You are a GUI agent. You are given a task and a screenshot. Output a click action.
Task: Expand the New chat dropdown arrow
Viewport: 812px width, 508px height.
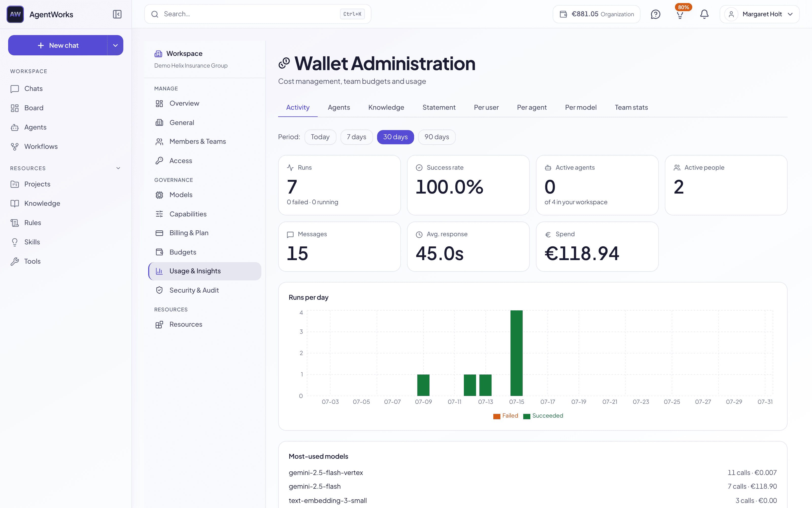[x=115, y=45]
